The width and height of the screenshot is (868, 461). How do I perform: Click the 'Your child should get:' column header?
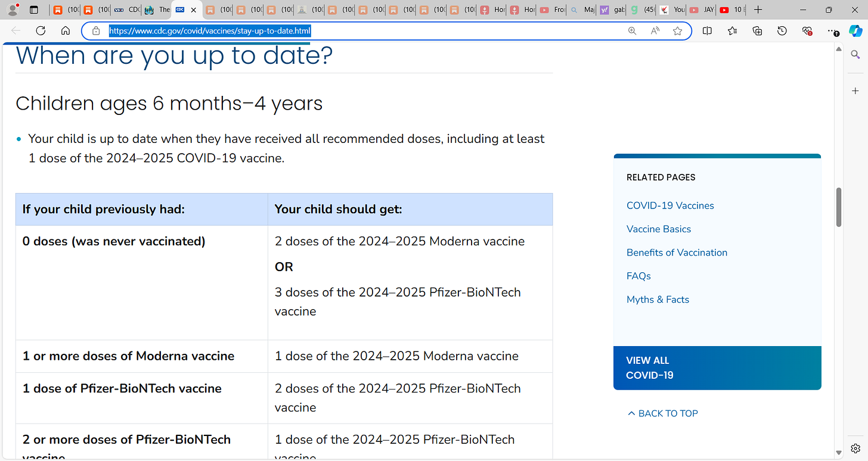coord(410,209)
